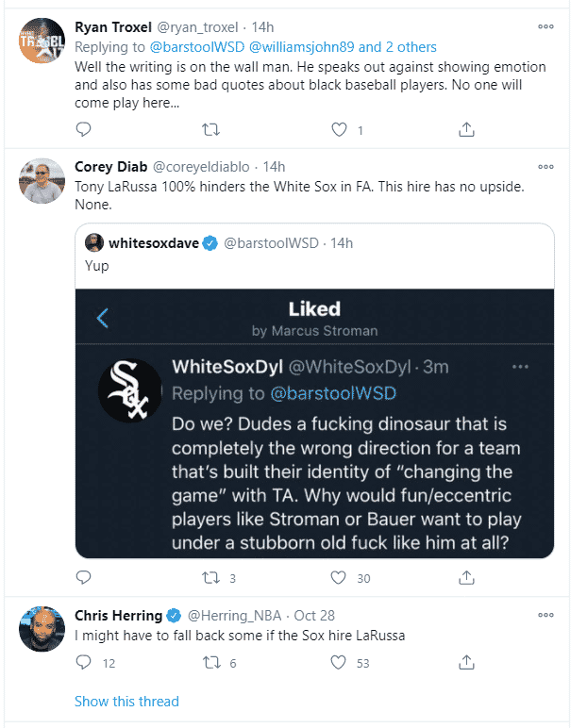Viewport: 587px width, 728px height.
Task: Retweet Ryan Troxel's tweet
Action: coord(211,129)
